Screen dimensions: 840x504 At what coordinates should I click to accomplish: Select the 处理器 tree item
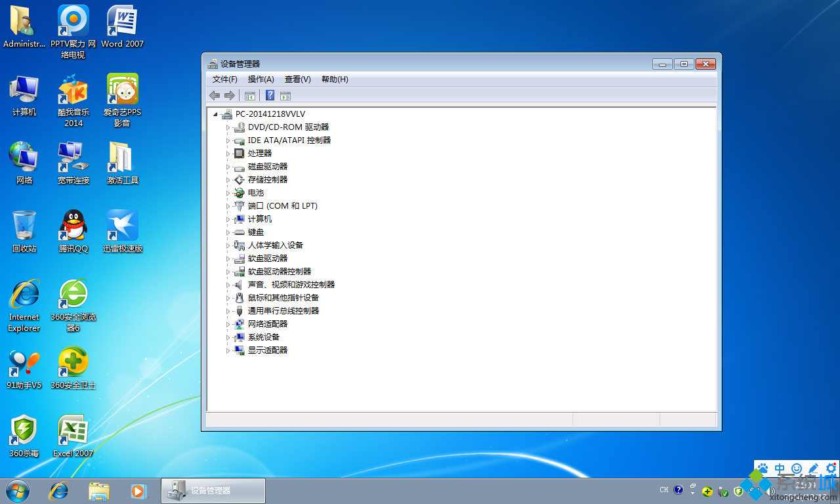pos(259,154)
